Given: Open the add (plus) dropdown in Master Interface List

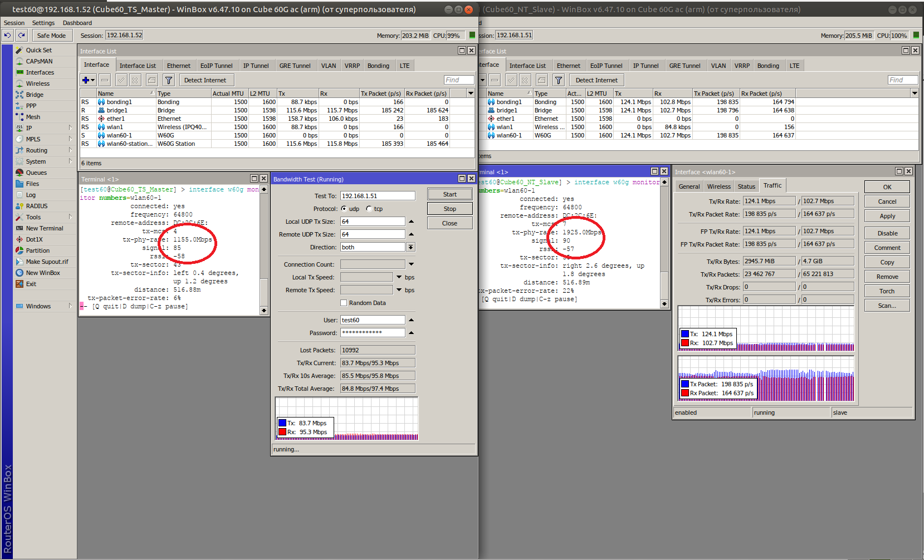Looking at the screenshot, I should tap(88, 80).
